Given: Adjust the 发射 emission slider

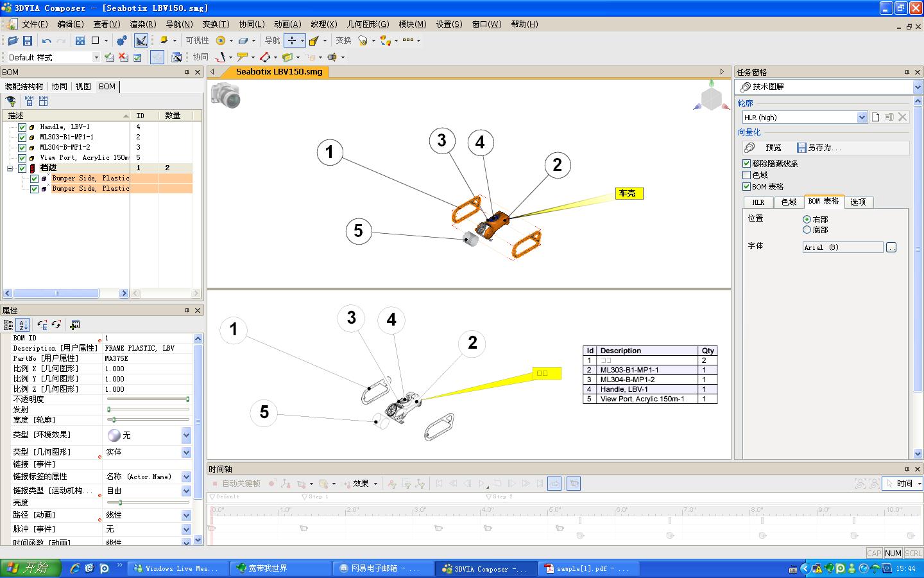Looking at the screenshot, I should (148, 410).
